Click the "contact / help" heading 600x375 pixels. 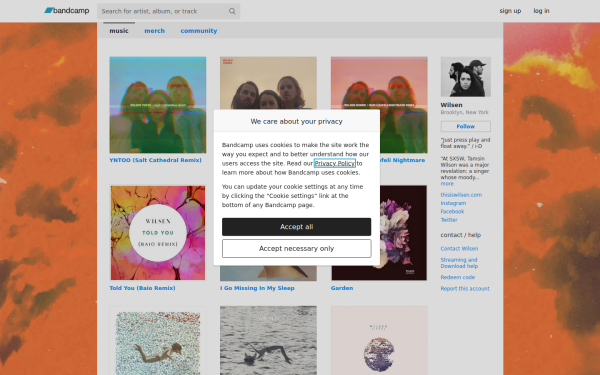pos(461,235)
